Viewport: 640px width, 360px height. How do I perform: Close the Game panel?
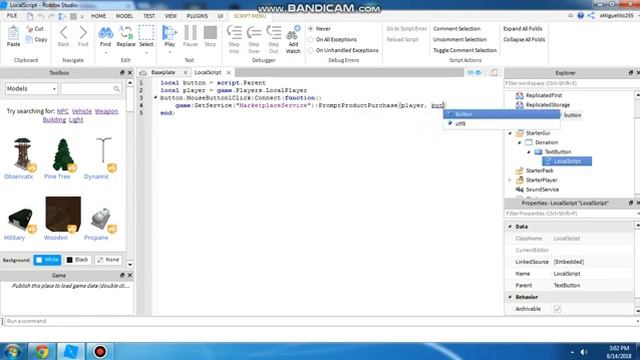tap(130, 276)
